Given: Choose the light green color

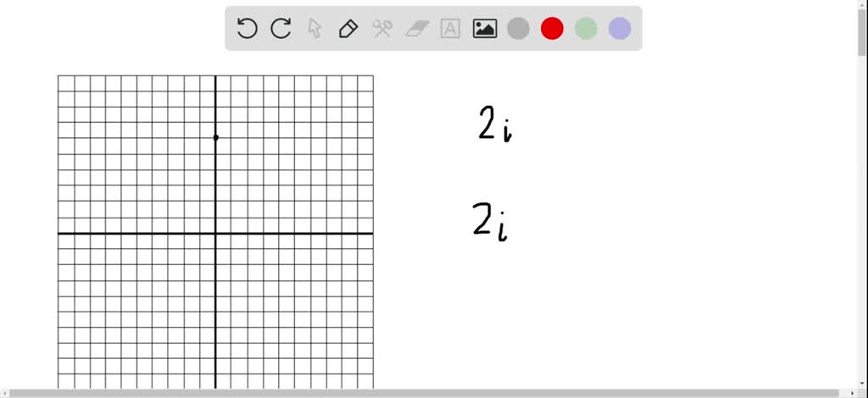Looking at the screenshot, I should coord(586,28).
